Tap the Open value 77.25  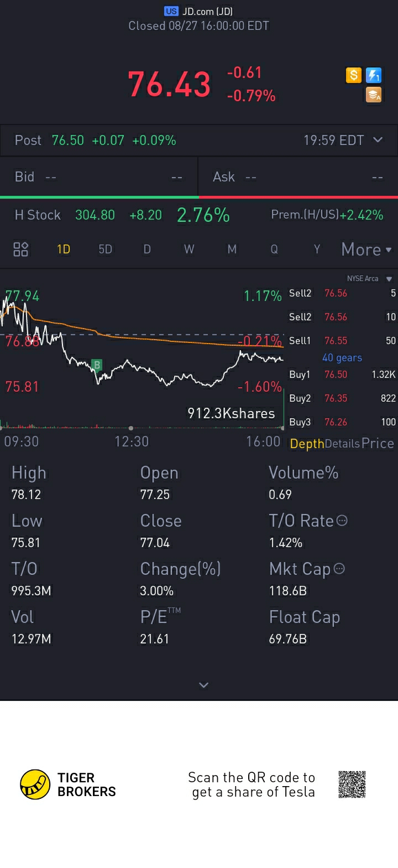click(x=155, y=495)
